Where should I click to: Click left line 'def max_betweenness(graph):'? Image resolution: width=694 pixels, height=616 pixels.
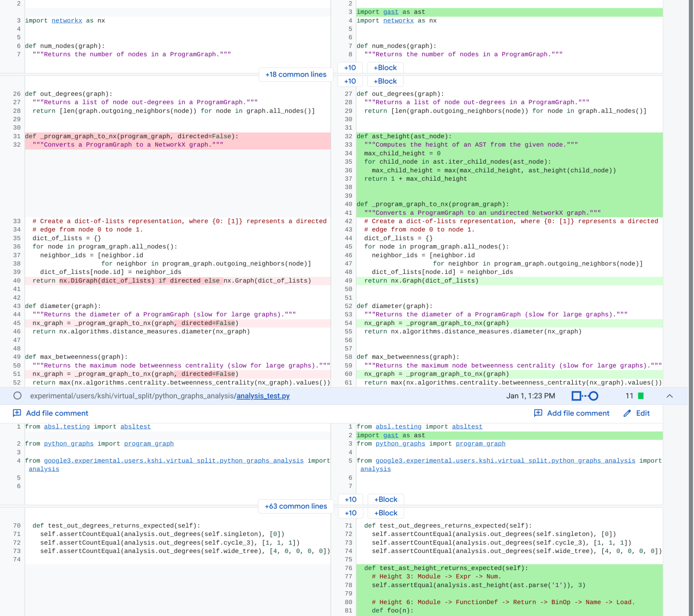point(76,357)
